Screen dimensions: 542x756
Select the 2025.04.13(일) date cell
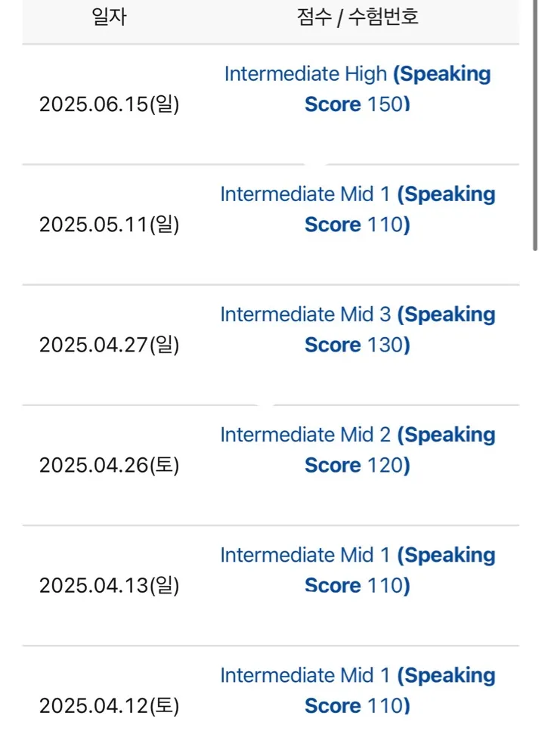[109, 585]
